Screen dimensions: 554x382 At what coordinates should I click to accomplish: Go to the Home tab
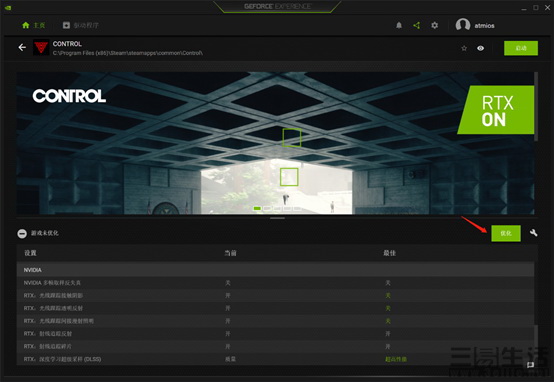(34, 25)
